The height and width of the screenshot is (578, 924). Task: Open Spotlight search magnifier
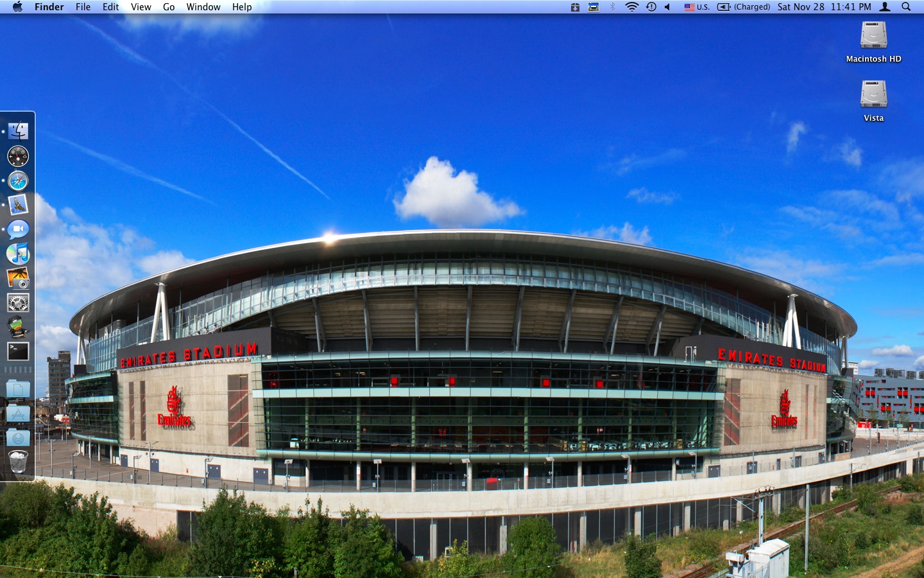point(906,6)
